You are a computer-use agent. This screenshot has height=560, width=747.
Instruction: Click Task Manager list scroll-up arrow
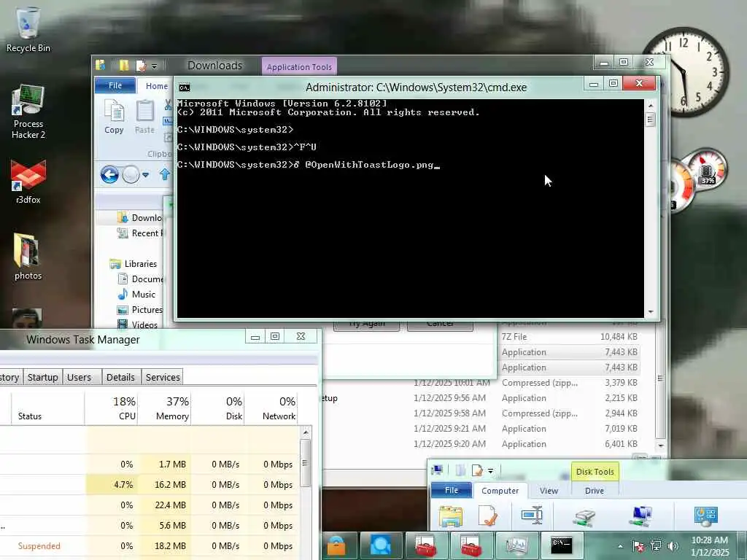click(306, 432)
